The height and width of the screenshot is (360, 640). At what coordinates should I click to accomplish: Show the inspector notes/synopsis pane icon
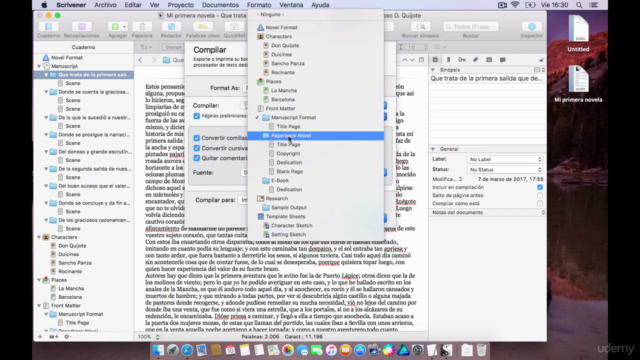pyautogui.click(x=435, y=60)
